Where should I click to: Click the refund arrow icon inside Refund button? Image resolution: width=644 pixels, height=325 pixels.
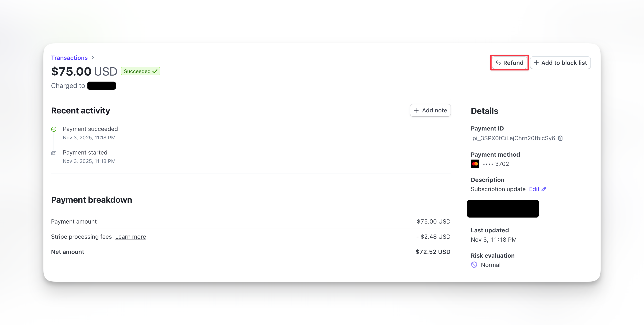point(498,63)
